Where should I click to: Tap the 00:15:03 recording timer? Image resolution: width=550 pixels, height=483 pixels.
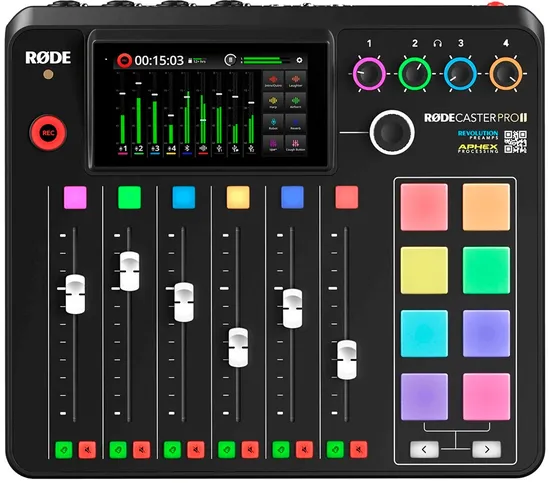[x=159, y=61]
